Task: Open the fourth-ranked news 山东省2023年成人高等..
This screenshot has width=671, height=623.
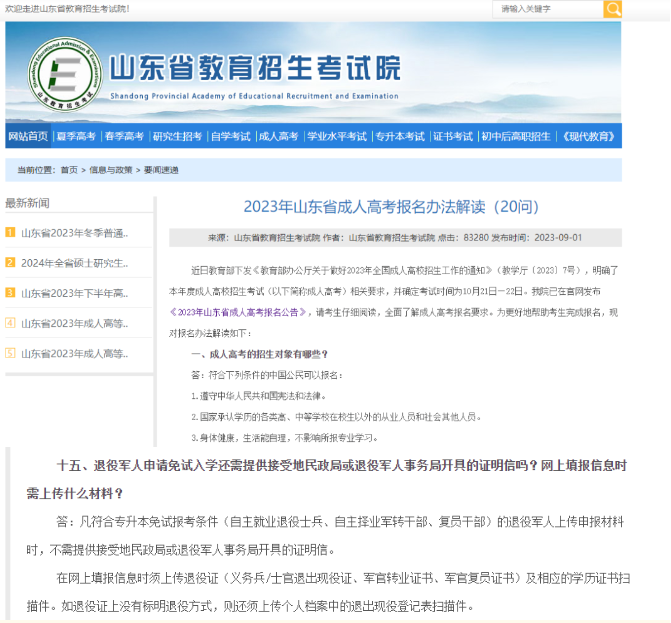Action: coord(74,323)
